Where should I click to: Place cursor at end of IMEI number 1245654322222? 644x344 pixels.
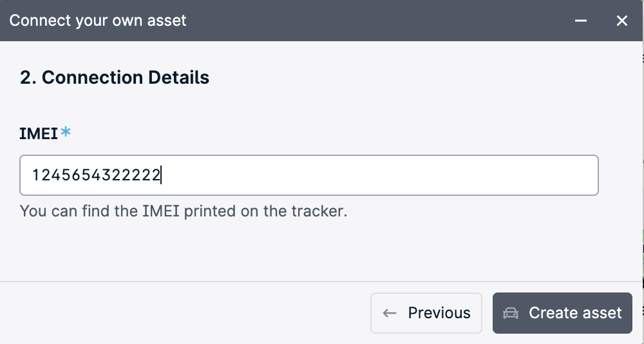pos(161,175)
